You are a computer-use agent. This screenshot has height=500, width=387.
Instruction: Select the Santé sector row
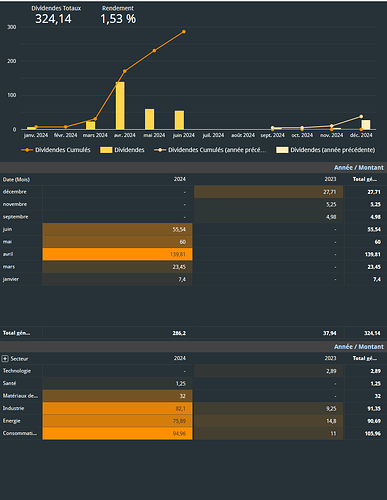(9, 383)
